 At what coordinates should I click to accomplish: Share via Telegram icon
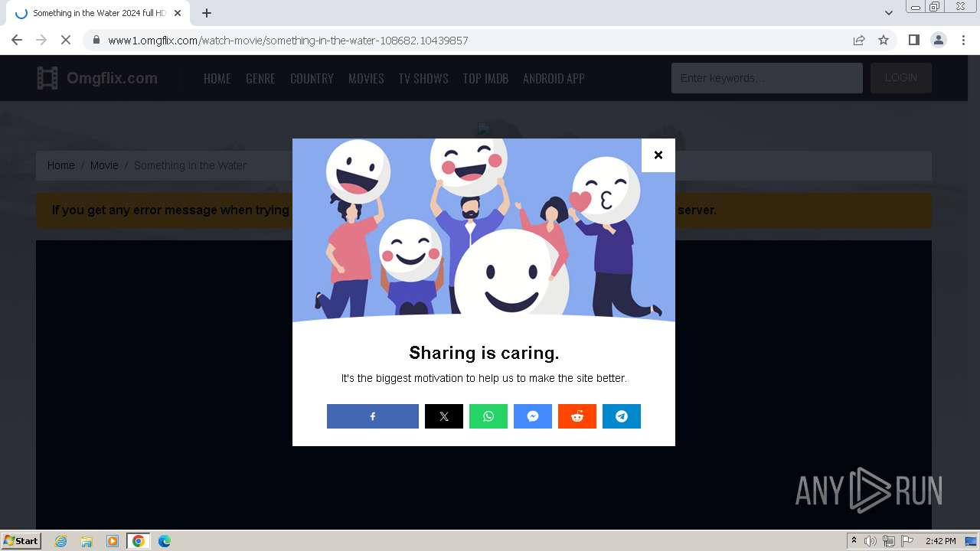(x=622, y=416)
